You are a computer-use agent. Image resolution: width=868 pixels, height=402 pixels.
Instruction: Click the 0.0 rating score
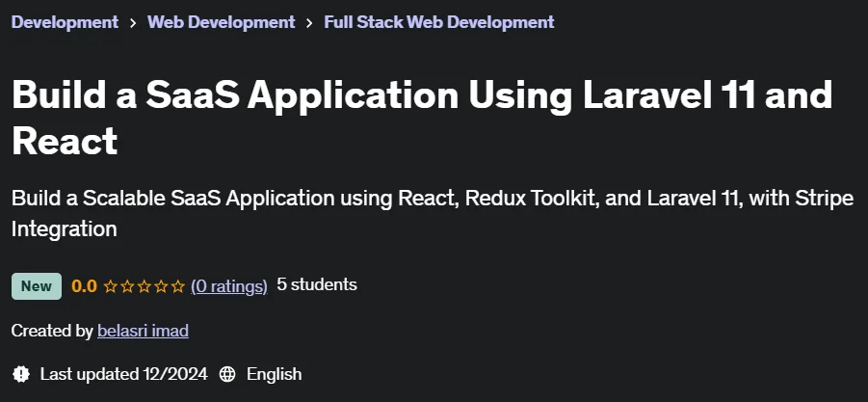[84, 286]
